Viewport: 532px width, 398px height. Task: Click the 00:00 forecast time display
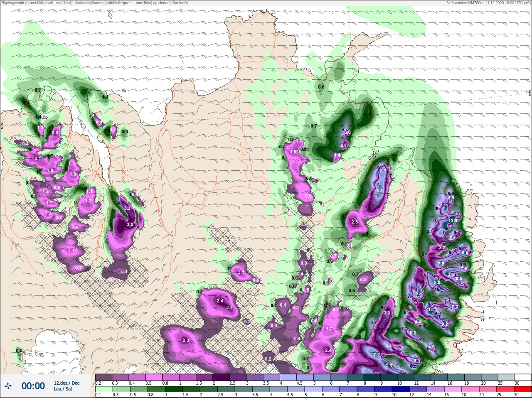pyautogui.click(x=33, y=386)
